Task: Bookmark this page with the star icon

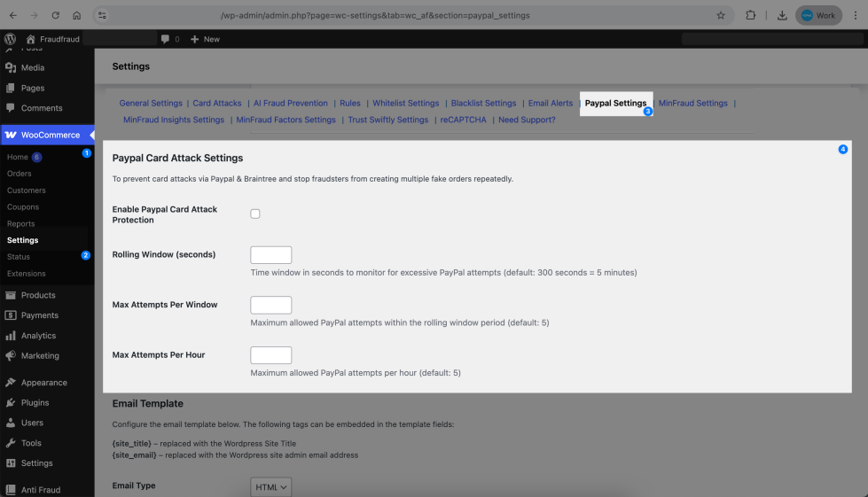Action: [x=720, y=15]
